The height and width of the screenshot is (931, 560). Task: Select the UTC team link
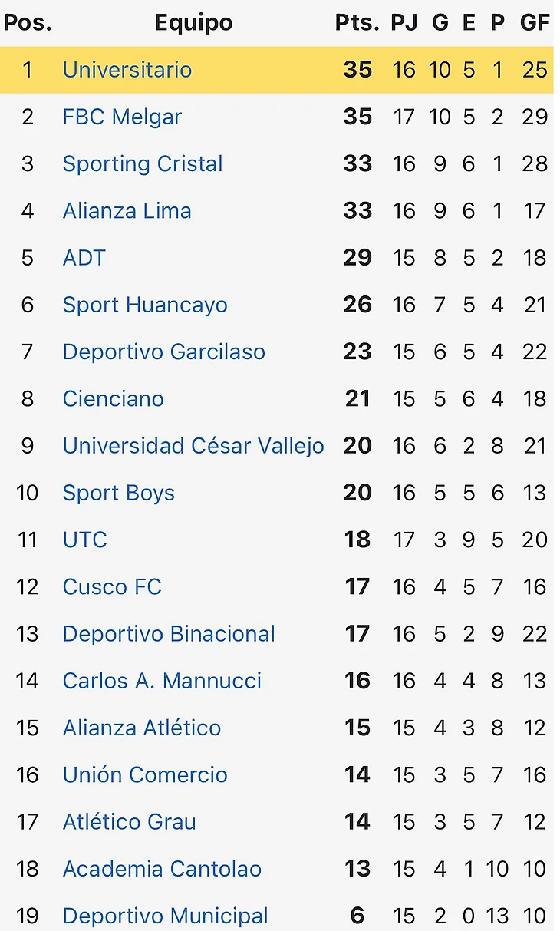pyautogui.click(x=84, y=540)
